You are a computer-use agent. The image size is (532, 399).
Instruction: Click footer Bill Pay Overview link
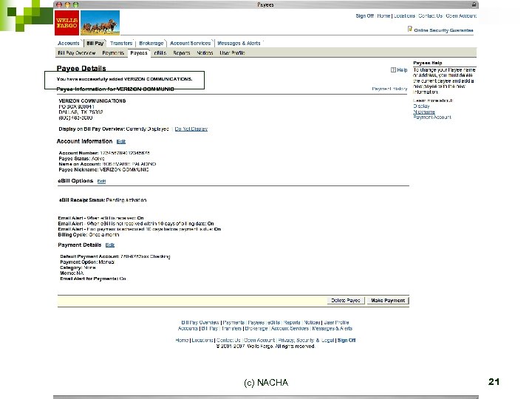click(x=200, y=323)
